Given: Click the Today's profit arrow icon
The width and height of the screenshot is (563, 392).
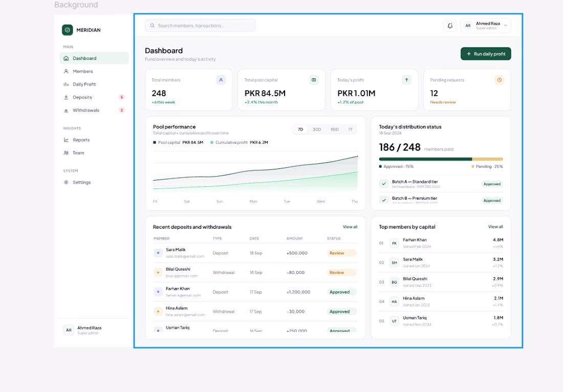Looking at the screenshot, I should coord(406,80).
